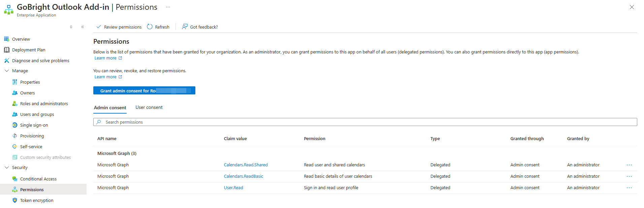Click 'Sign in and read user profile' text

click(331, 188)
